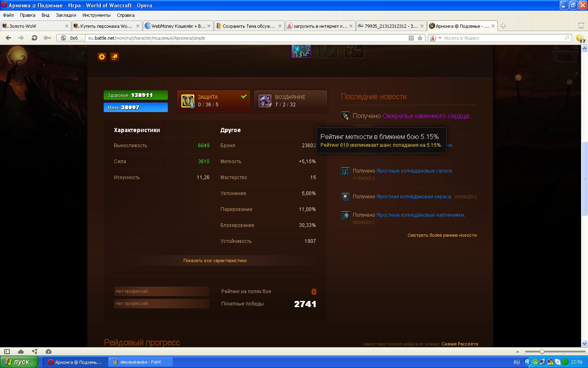The height and width of the screenshot is (368, 588).
Task: Open the Файл menu
Action: click(x=8, y=15)
